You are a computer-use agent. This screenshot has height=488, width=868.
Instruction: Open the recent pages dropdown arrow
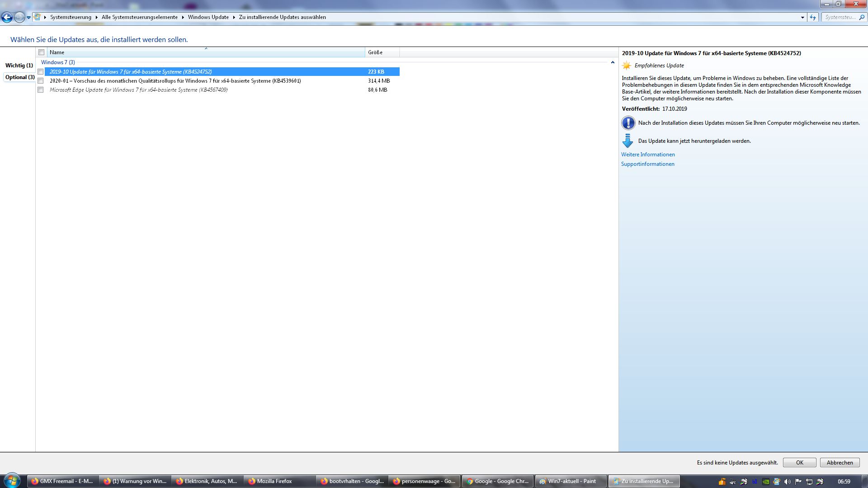click(28, 17)
